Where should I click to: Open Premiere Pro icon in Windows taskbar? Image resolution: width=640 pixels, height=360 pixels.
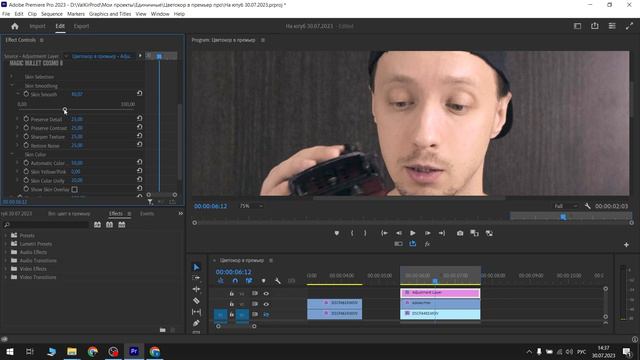tap(133, 351)
